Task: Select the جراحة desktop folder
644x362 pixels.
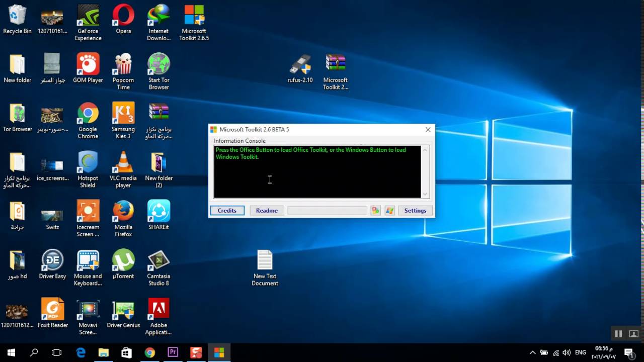Action: (17, 216)
